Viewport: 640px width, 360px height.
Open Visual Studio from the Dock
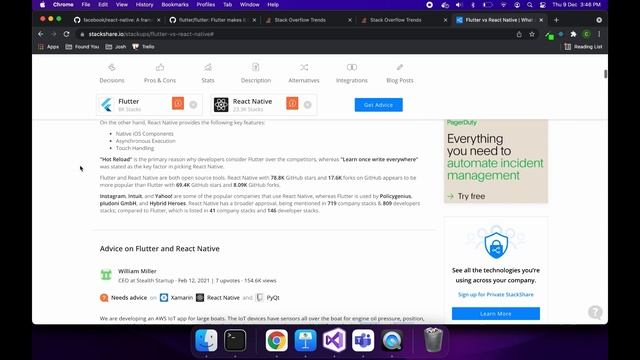coord(334,340)
